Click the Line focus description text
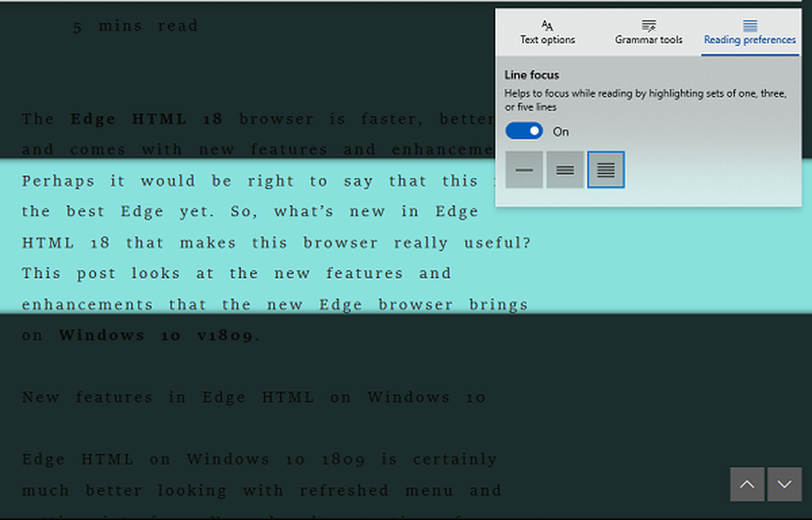The height and width of the screenshot is (520, 812). coord(646,100)
